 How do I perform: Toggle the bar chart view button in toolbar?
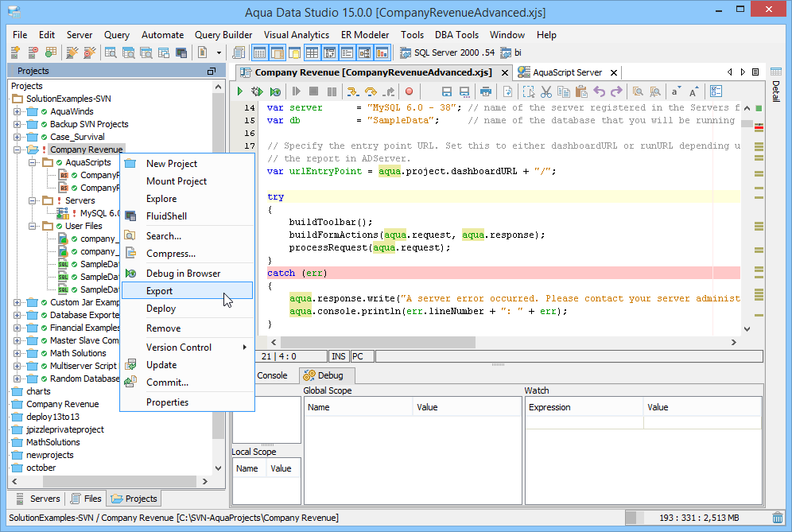pos(382,52)
